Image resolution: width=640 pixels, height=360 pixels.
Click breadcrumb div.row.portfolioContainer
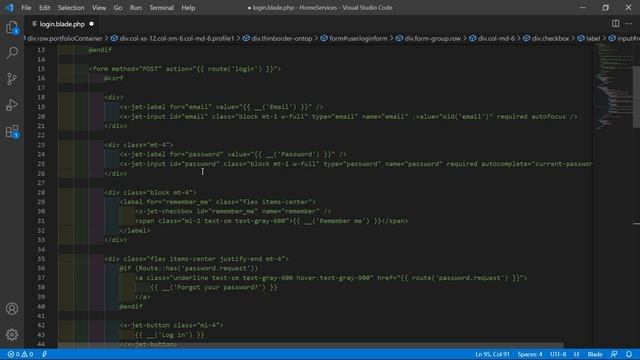[x=64, y=38]
